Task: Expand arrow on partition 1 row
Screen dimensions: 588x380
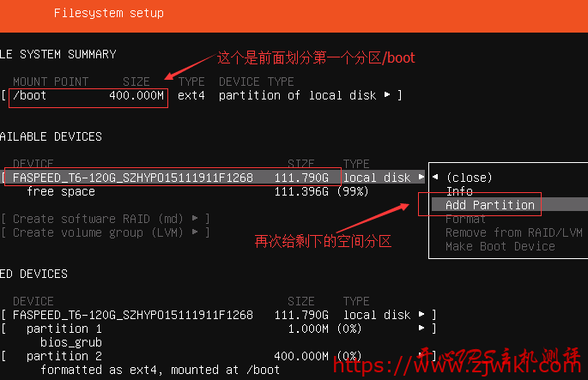Action: coord(421,328)
